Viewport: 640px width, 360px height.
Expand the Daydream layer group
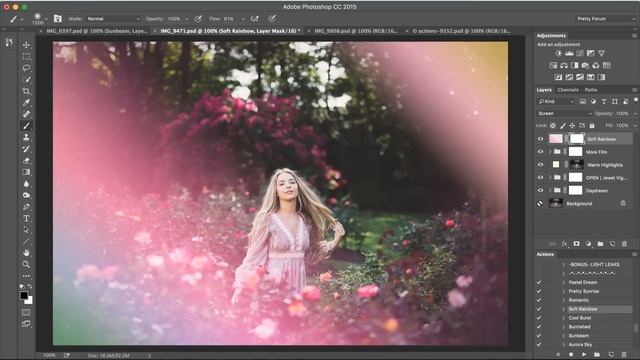tap(550, 191)
